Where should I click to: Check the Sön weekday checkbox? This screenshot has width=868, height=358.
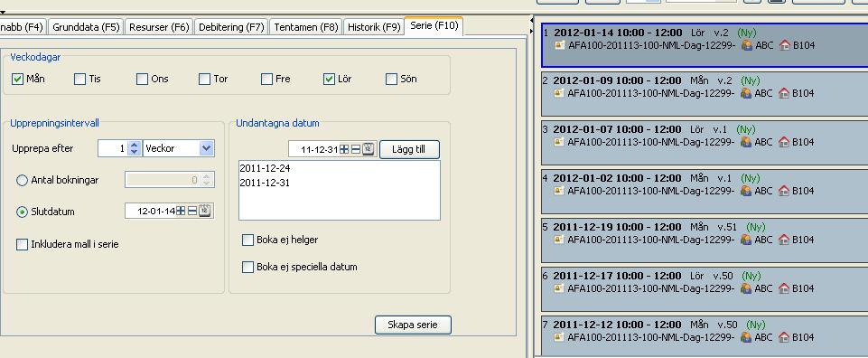click(x=391, y=79)
